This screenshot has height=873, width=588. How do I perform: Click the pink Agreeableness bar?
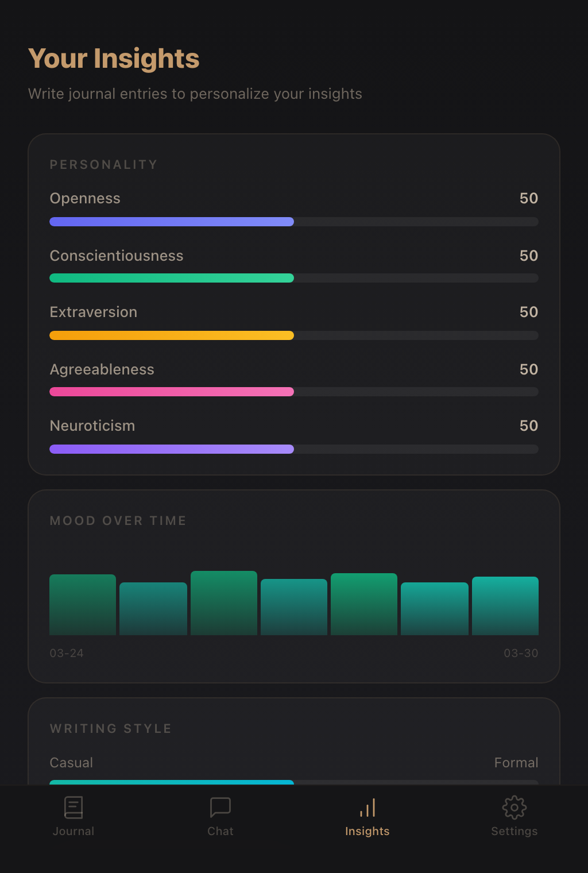(294, 392)
